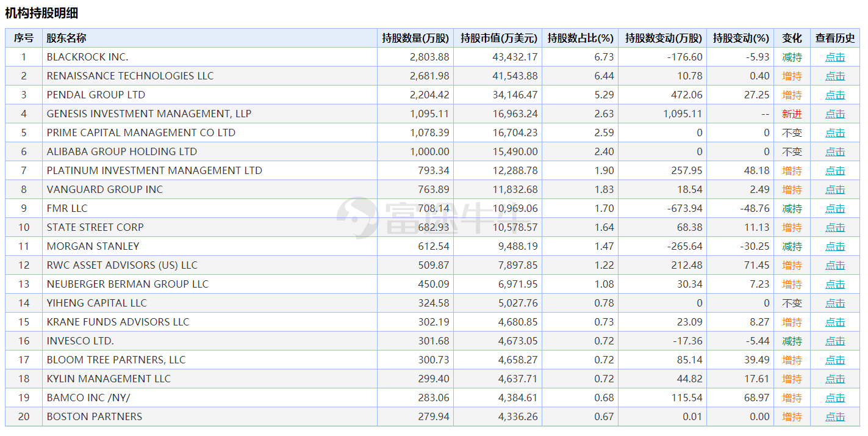Open FMR LLC history link
The height and width of the screenshot is (436, 868).
coord(835,209)
